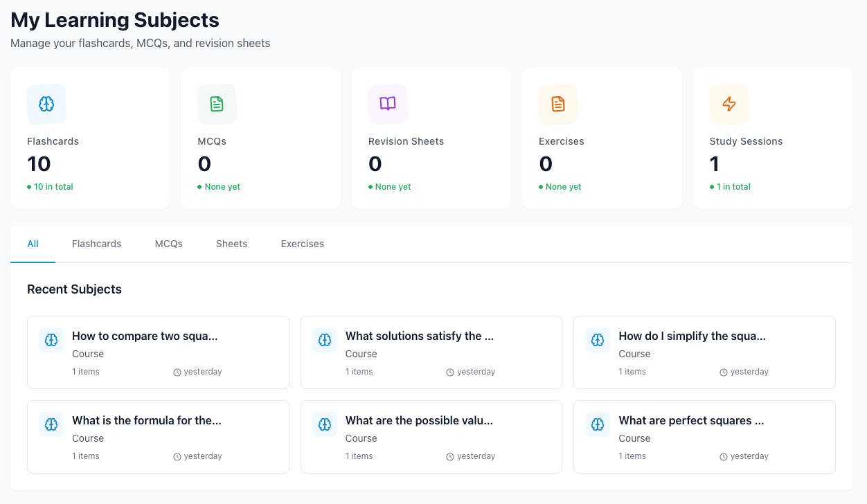Click brain icon beside 'How to compare two squa...'
Image resolution: width=867 pixels, height=504 pixels.
tap(51, 340)
